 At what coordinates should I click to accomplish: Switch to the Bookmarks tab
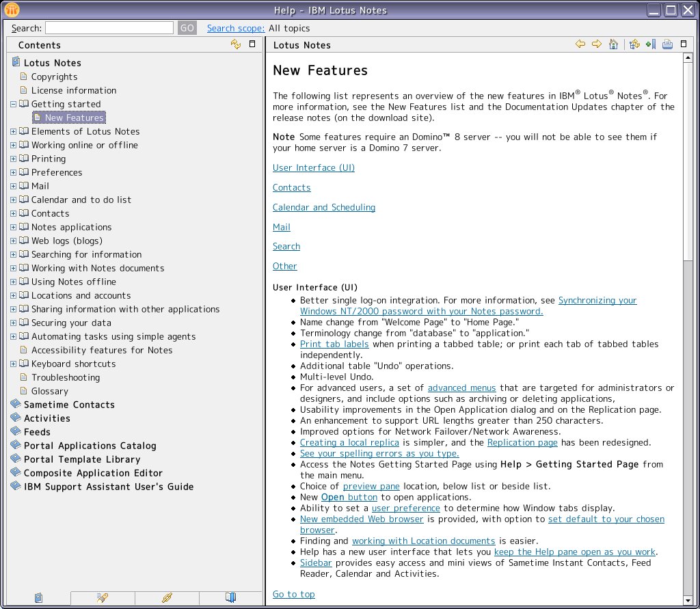[231, 597]
